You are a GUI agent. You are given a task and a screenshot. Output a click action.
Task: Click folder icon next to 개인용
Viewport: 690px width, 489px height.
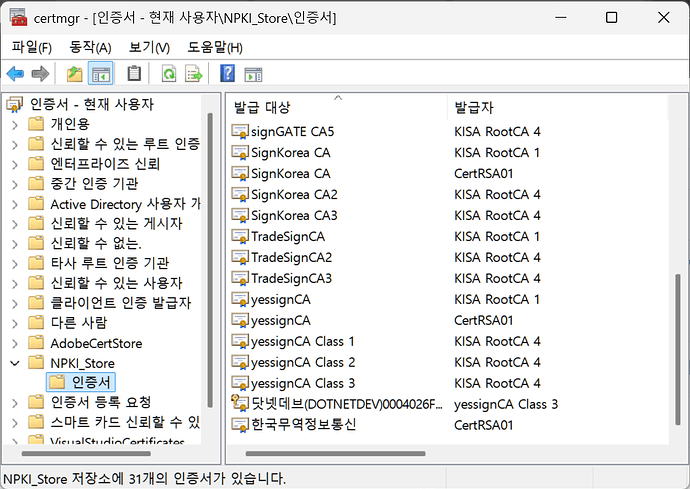pos(36,124)
